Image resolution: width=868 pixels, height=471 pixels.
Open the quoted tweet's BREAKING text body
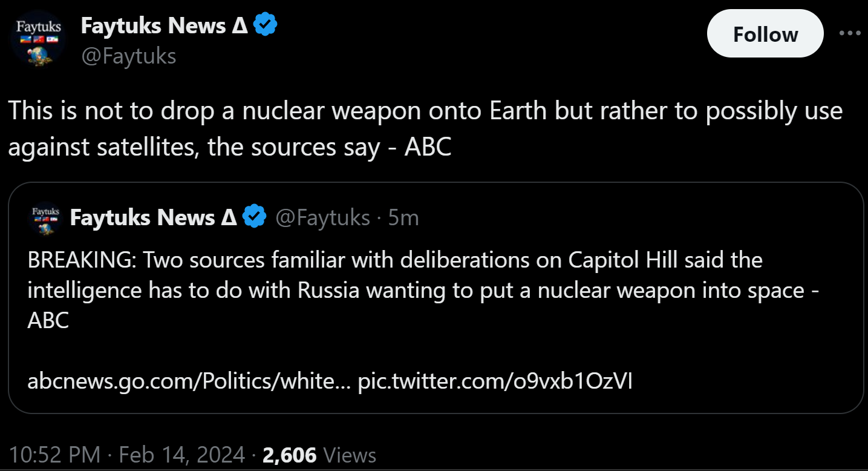[x=393, y=275]
